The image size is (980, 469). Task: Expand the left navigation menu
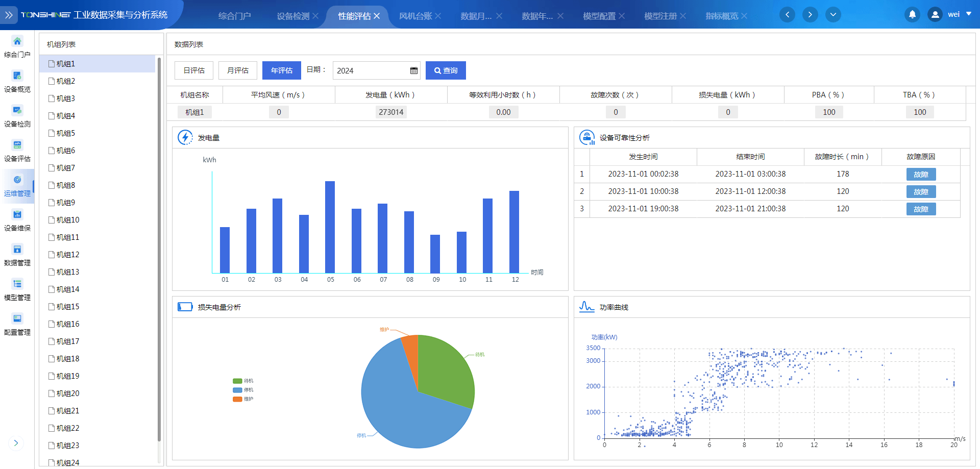pyautogui.click(x=9, y=15)
